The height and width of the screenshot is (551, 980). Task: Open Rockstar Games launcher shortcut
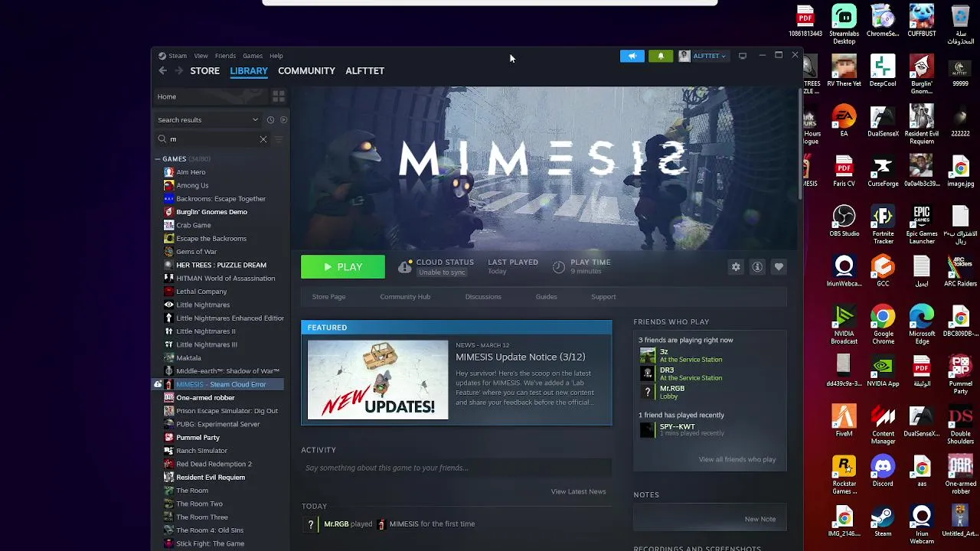(844, 475)
